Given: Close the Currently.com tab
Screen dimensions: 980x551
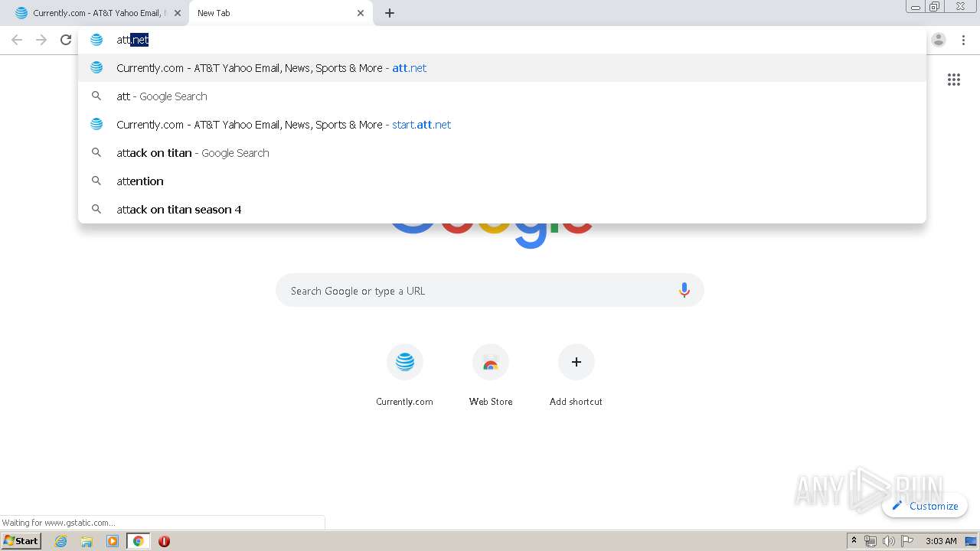Looking at the screenshot, I should pos(178,13).
